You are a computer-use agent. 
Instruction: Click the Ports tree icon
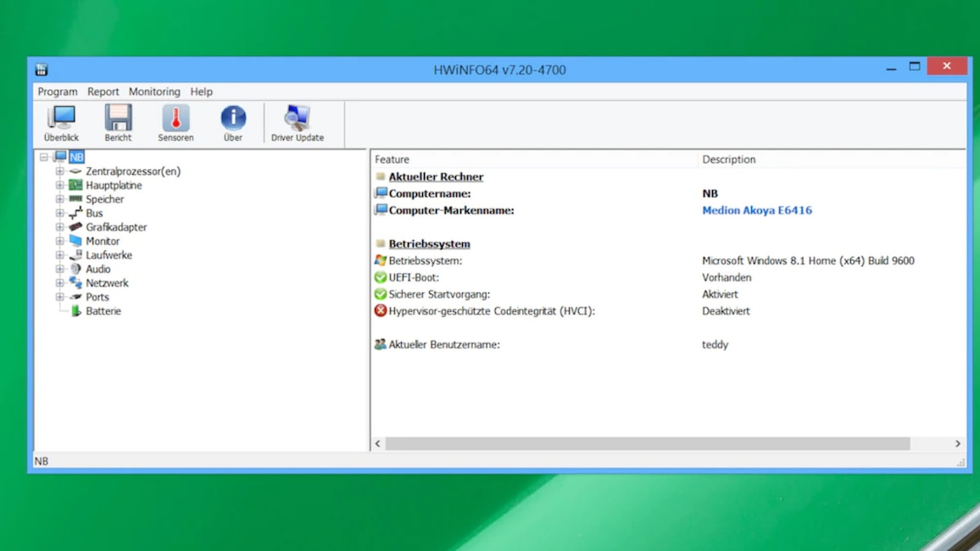click(75, 297)
